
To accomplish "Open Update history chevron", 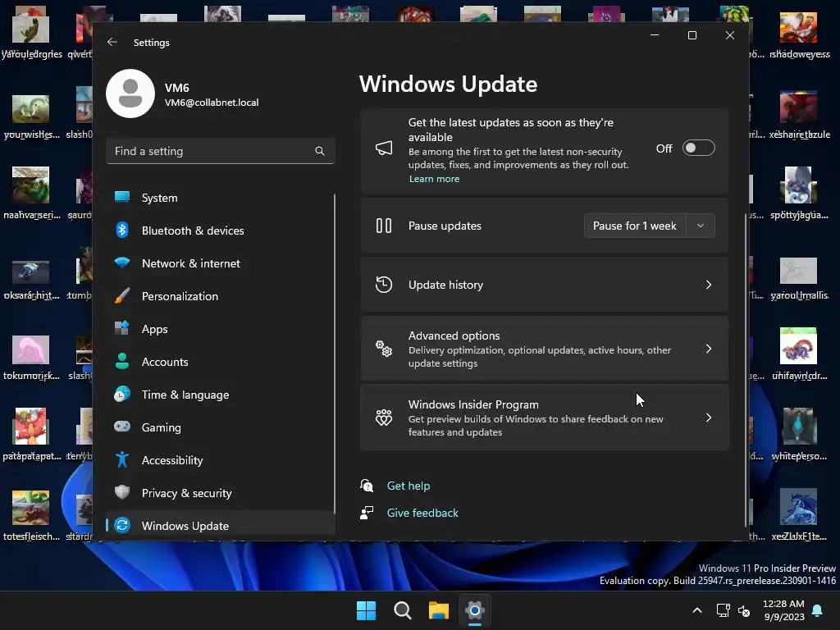I will (x=709, y=285).
